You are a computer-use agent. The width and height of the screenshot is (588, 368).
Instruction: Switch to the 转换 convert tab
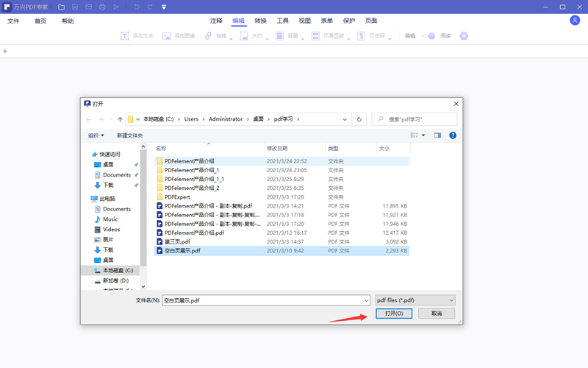click(x=261, y=21)
